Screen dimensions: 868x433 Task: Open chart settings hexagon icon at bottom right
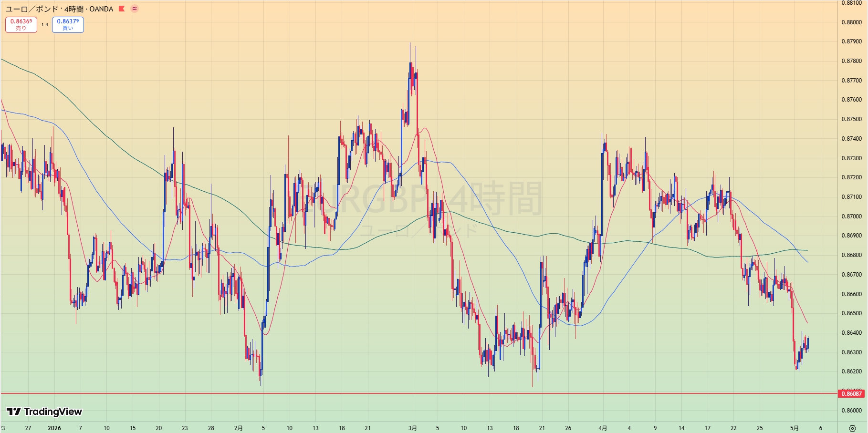coord(853,428)
